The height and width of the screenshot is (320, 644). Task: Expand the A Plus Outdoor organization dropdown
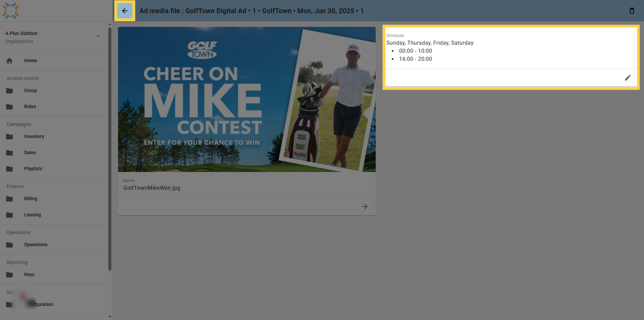[98, 36]
